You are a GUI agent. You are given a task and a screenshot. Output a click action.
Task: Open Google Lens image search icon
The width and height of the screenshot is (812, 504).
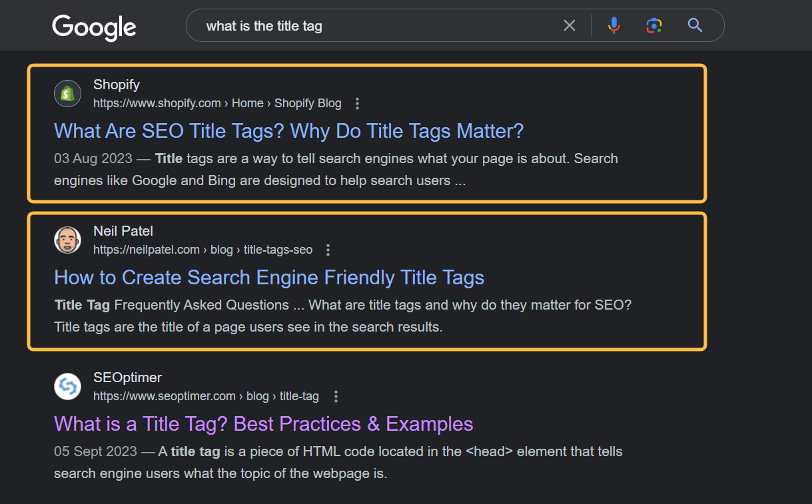click(x=653, y=26)
